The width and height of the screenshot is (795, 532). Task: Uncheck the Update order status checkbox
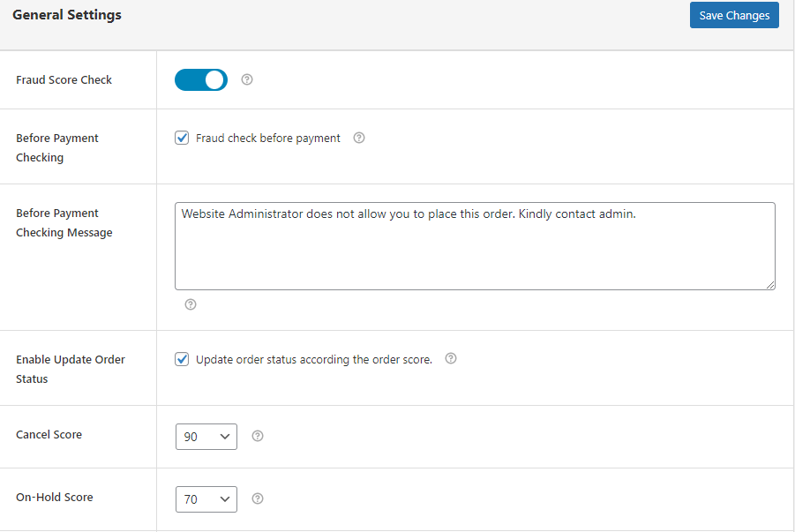[183, 359]
